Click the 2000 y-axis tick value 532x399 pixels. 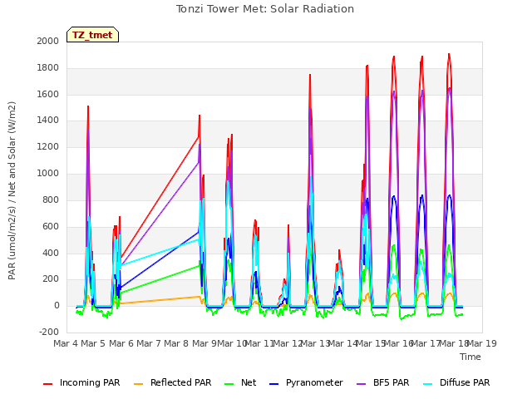(x=48, y=41)
